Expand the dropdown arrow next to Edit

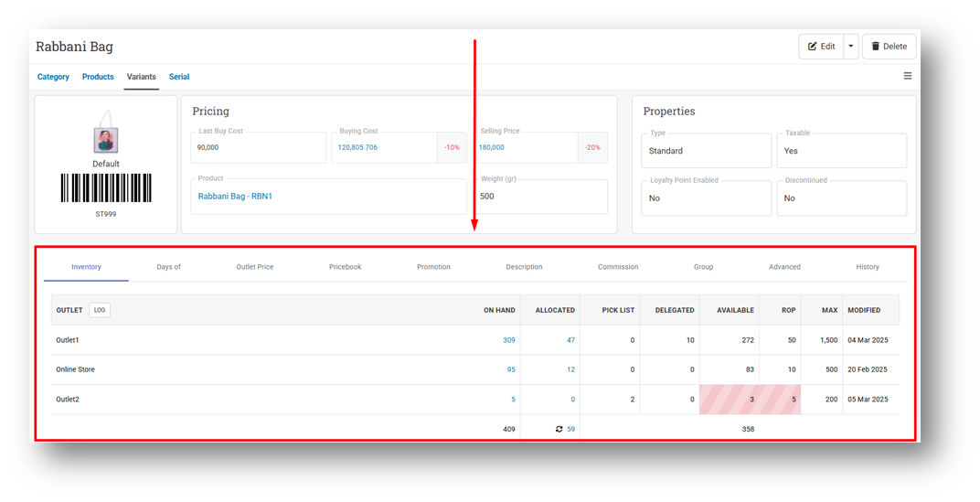[850, 47]
